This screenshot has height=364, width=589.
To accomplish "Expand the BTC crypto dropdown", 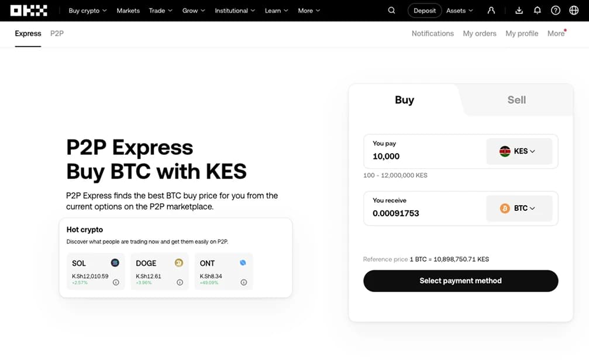I will (519, 208).
